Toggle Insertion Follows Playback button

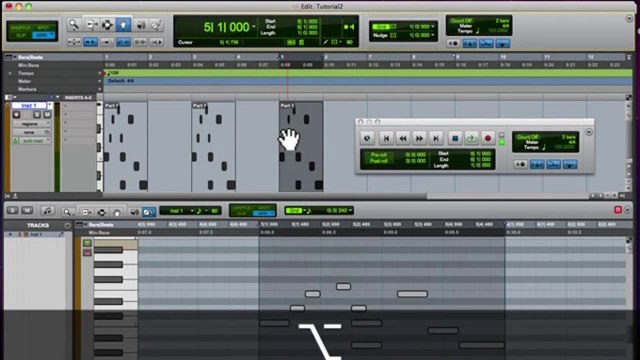pos(157,42)
